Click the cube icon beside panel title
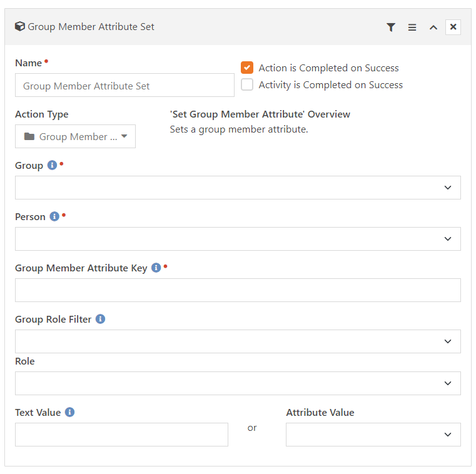 pos(20,26)
